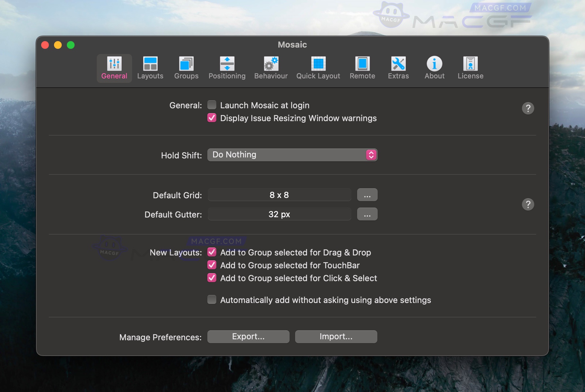585x392 pixels.
Task: Open the License pane
Action: click(470, 68)
